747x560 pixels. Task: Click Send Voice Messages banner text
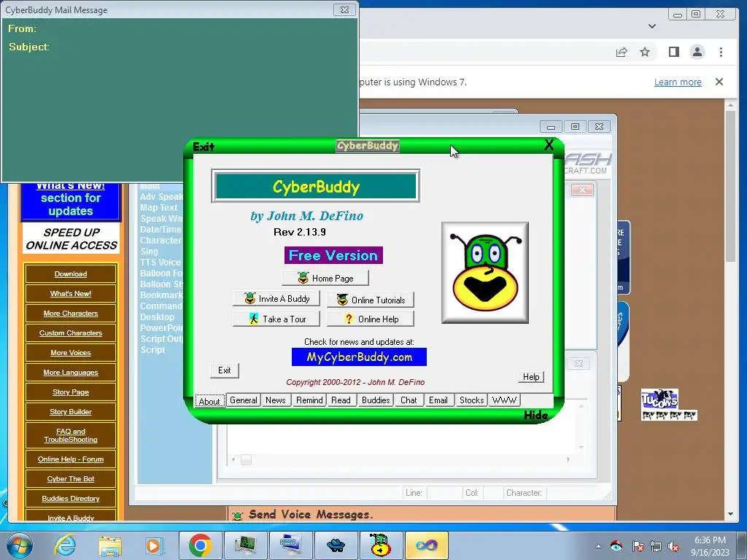coord(311,514)
